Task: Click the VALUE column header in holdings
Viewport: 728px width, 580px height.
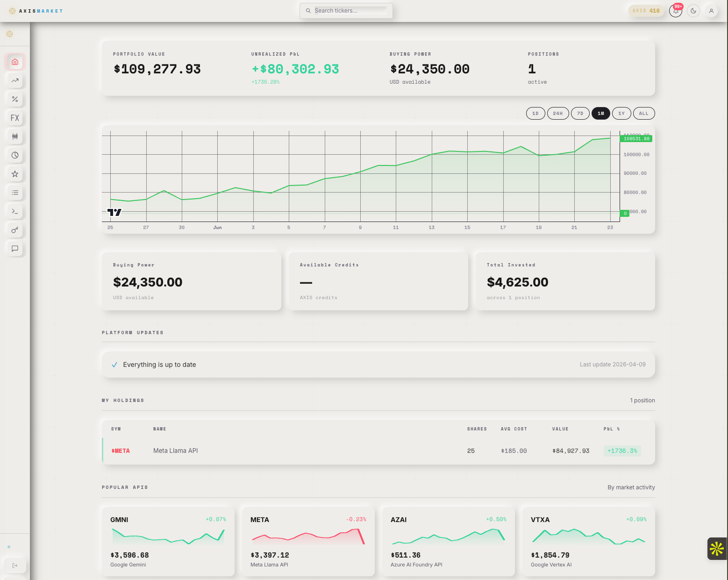Action: click(560, 429)
